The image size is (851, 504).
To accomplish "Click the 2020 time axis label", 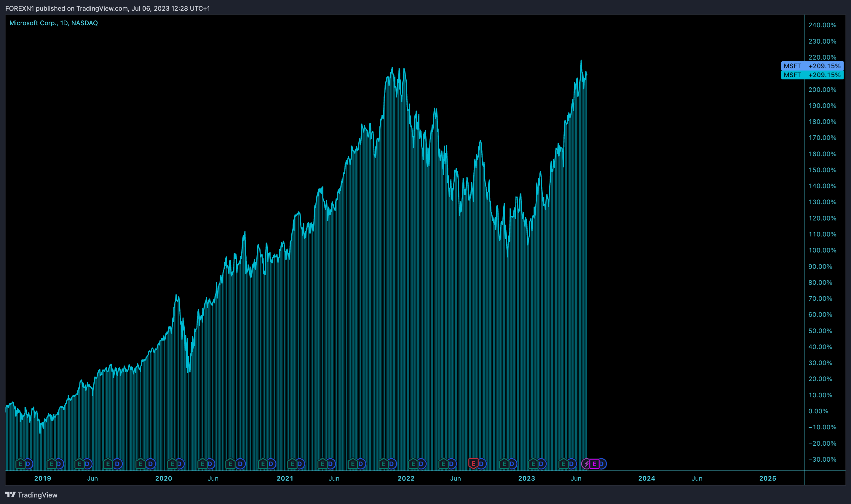I will [164, 479].
